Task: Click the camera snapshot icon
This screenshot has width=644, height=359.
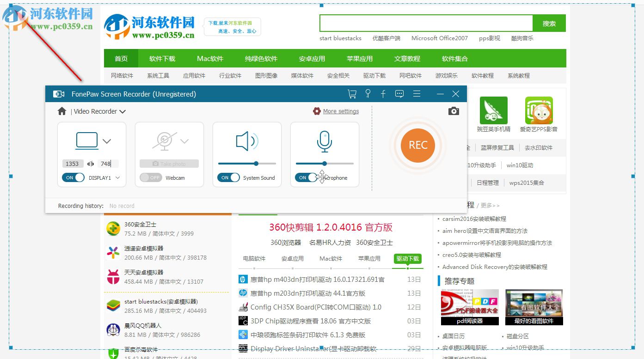Action: tap(454, 111)
